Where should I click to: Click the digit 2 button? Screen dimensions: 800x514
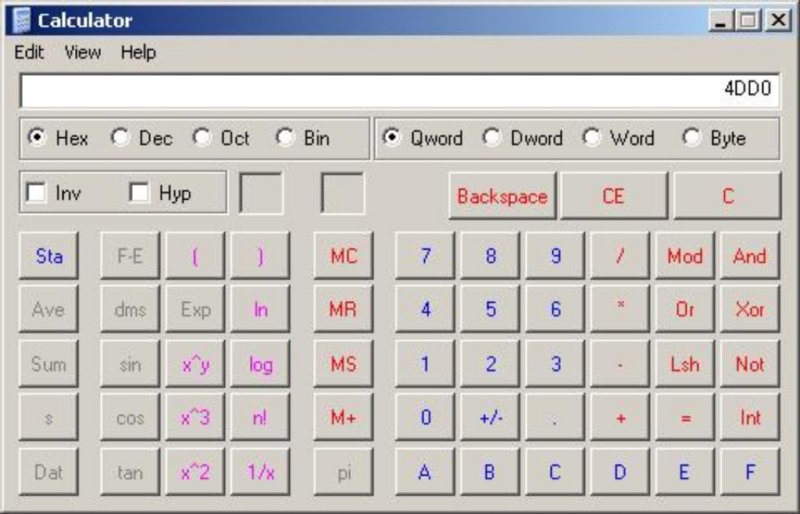tap(490, 364)
